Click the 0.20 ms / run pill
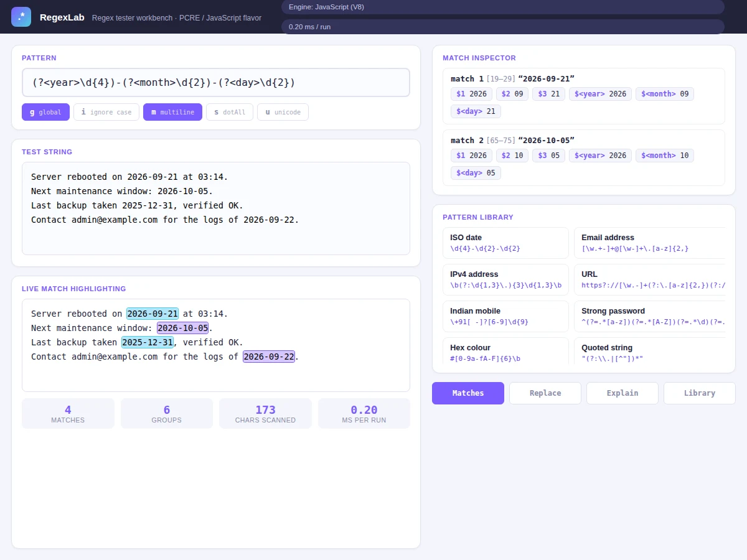 (503, 27)
